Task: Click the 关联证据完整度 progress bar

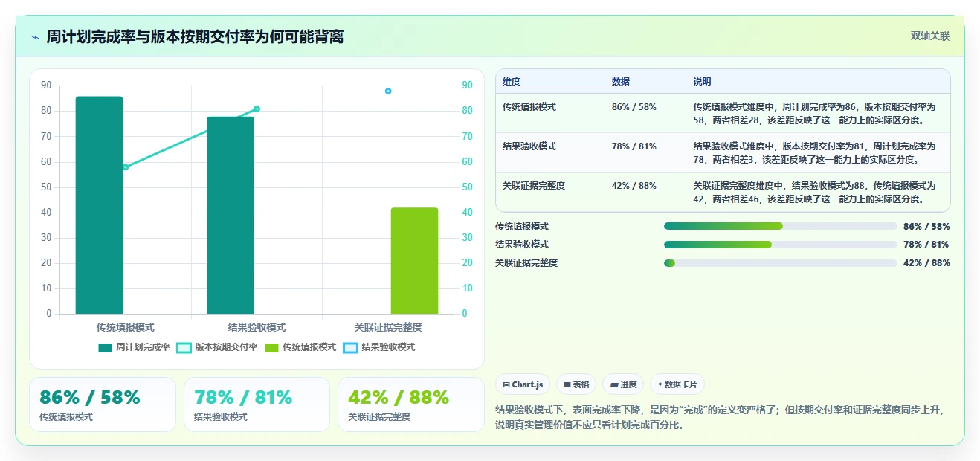Action: (781, 263)
